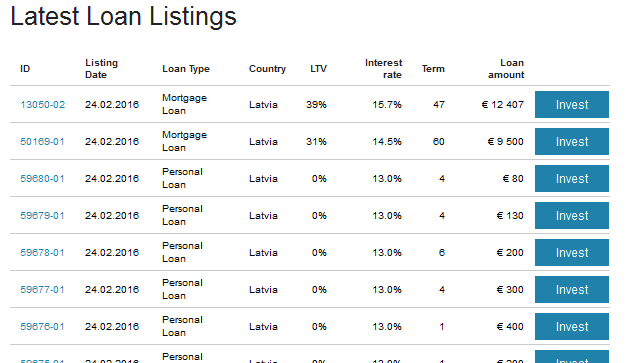
Task: Open loan ID 59679-01
Action: coord(42,216)
